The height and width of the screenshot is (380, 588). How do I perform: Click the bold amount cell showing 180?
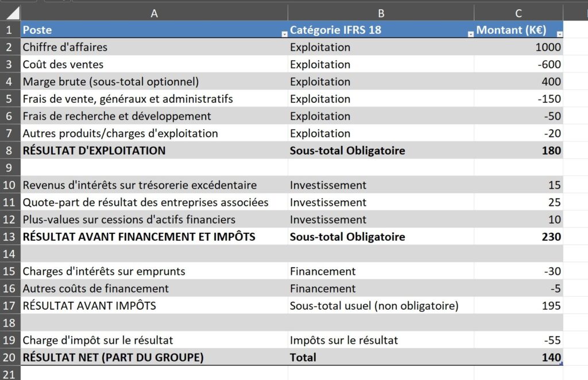519,150
